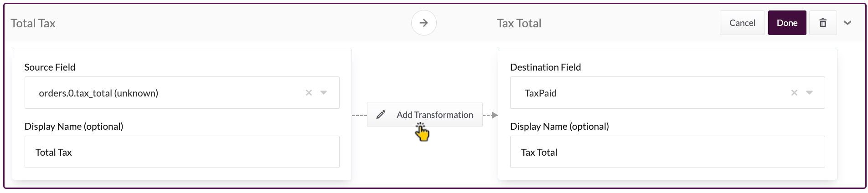Clear the orders.0.tax_total source selection

coord(309,93)
